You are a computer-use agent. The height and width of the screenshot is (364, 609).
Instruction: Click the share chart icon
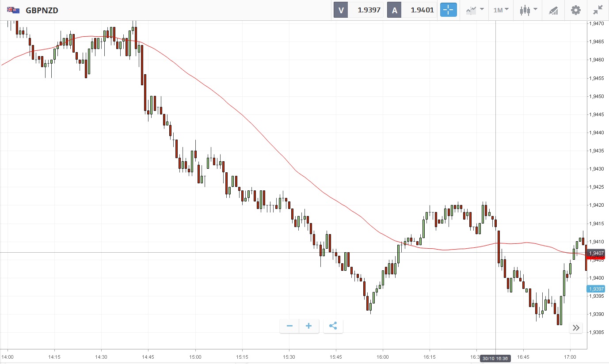pyautogui.click(x=333, y=326)
